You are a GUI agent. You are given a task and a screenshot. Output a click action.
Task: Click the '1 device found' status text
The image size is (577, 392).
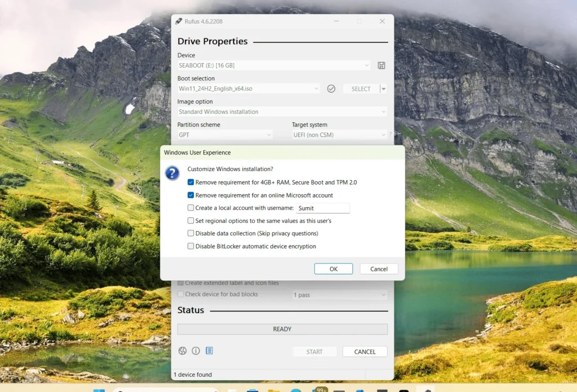193,375
